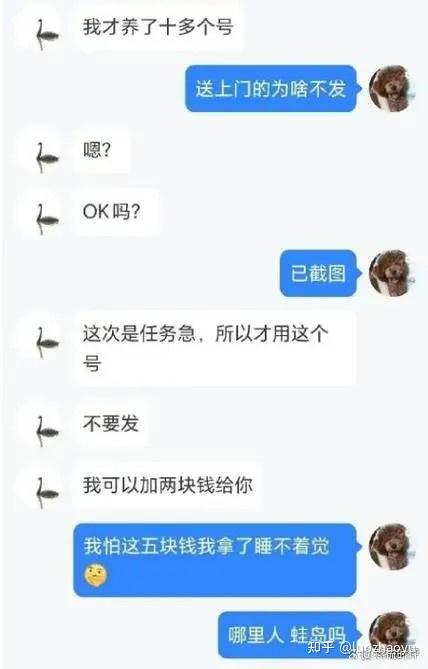Select the 'OK吗?' message bubble

pos(116,212)
